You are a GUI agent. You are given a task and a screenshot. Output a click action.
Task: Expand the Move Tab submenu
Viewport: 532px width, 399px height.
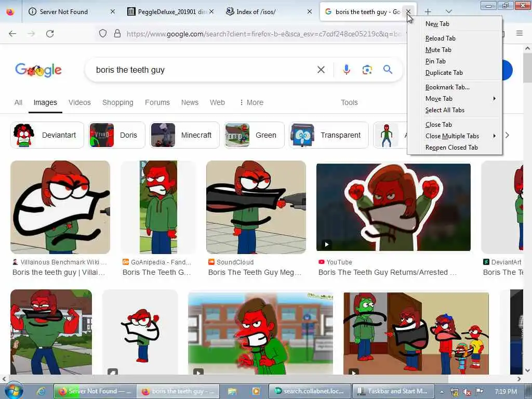pos(455,99)
